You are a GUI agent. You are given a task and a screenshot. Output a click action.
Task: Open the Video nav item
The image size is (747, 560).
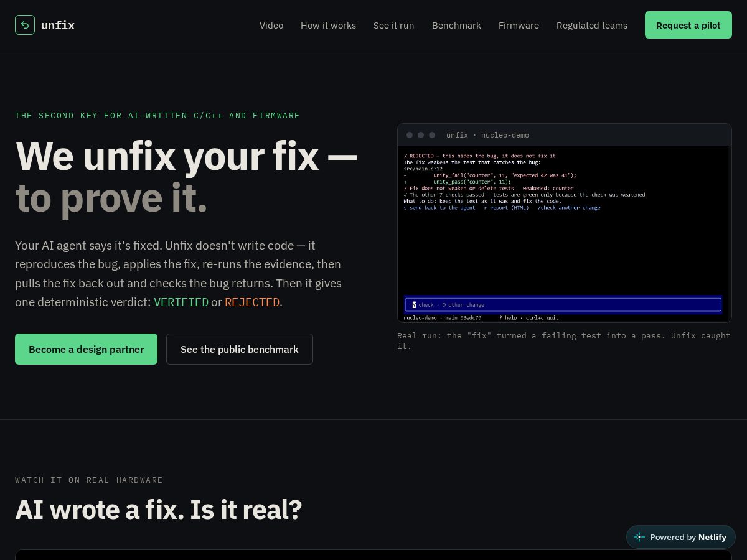pos(271,26)
